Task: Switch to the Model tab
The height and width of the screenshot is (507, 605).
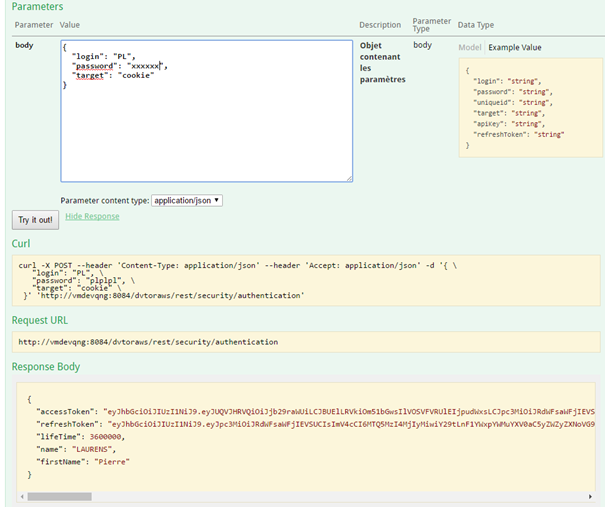Action: coord(469,47)
